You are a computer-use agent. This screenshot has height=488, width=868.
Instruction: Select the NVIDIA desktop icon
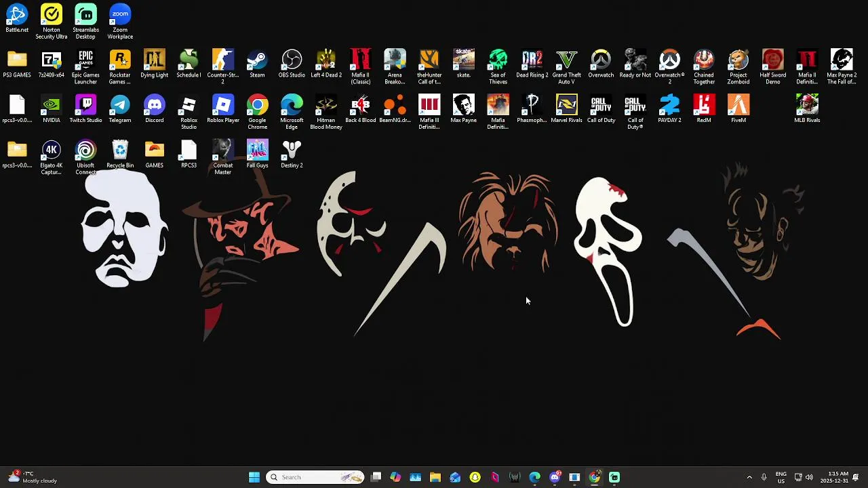[x=52, y=110]
